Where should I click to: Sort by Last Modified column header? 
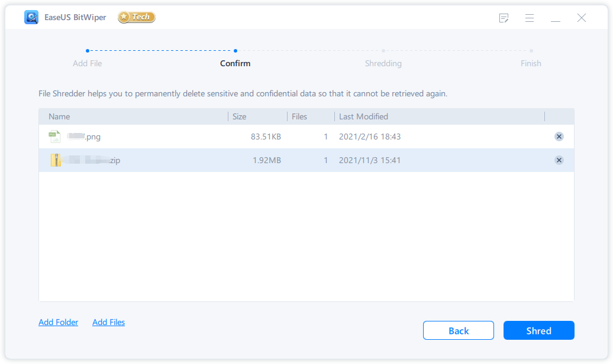(363, 116)
